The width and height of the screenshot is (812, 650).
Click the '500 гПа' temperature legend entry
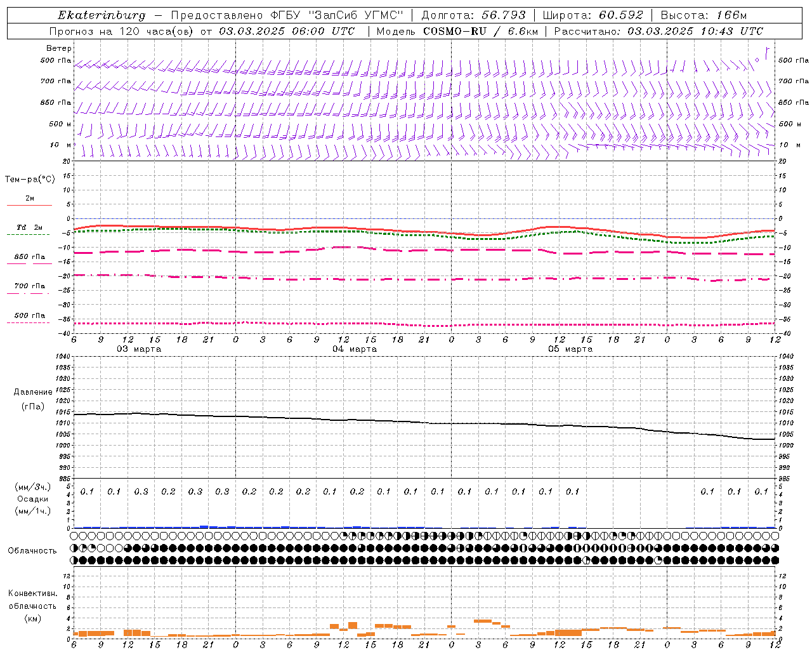click(30, 315)
